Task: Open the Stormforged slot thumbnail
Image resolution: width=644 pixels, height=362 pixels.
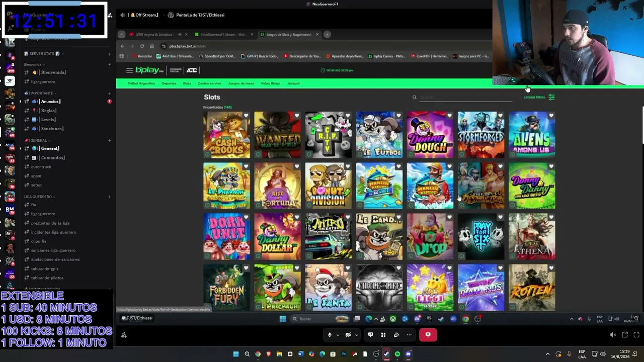Action: point(480,135)
